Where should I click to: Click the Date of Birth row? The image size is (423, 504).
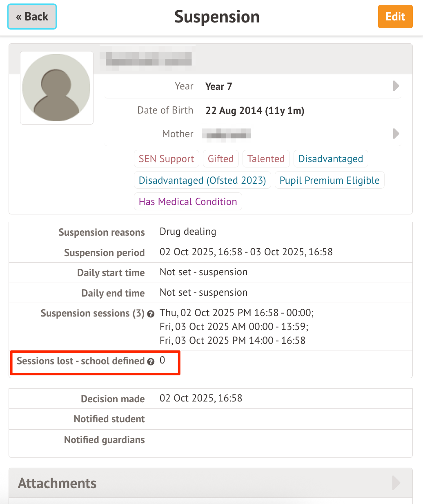coord(253,110)
